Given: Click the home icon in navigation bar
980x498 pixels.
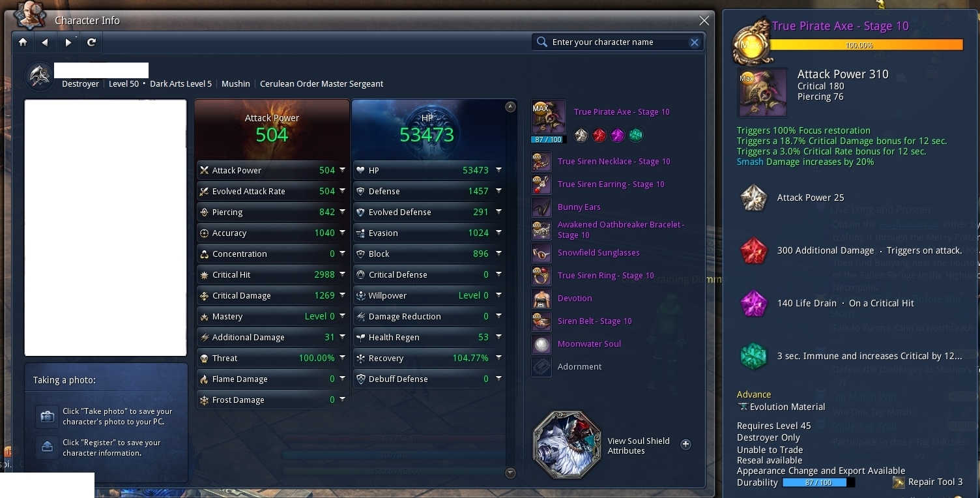Looking at the screenshot, I should pos(23,42).
